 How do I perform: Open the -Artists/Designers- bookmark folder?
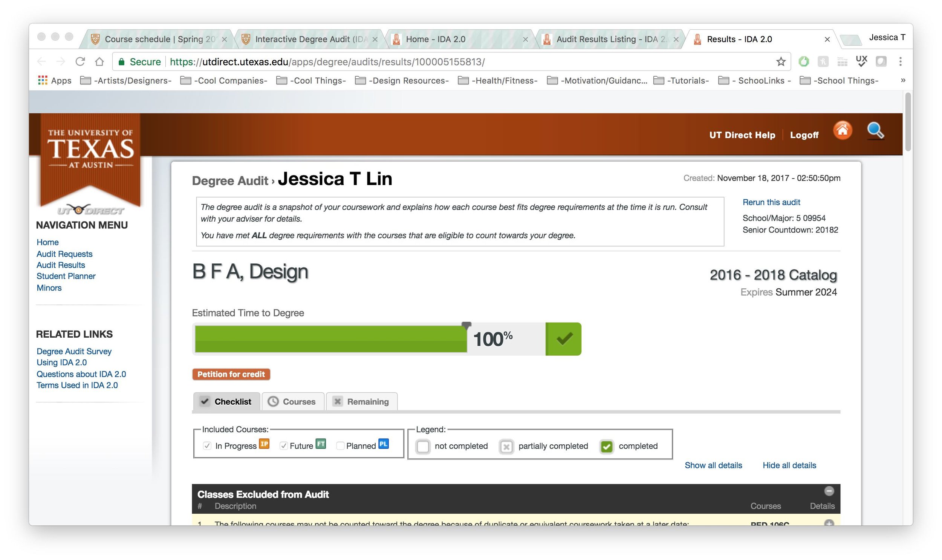tap(126, 80)
